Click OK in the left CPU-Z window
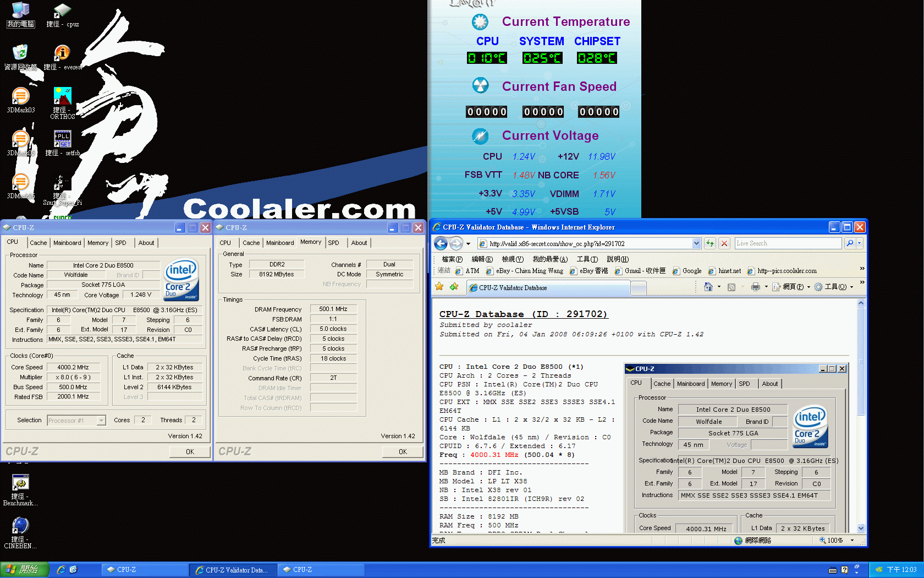The height and width of the screenshot is (578, 924). (x=190, y=451)
